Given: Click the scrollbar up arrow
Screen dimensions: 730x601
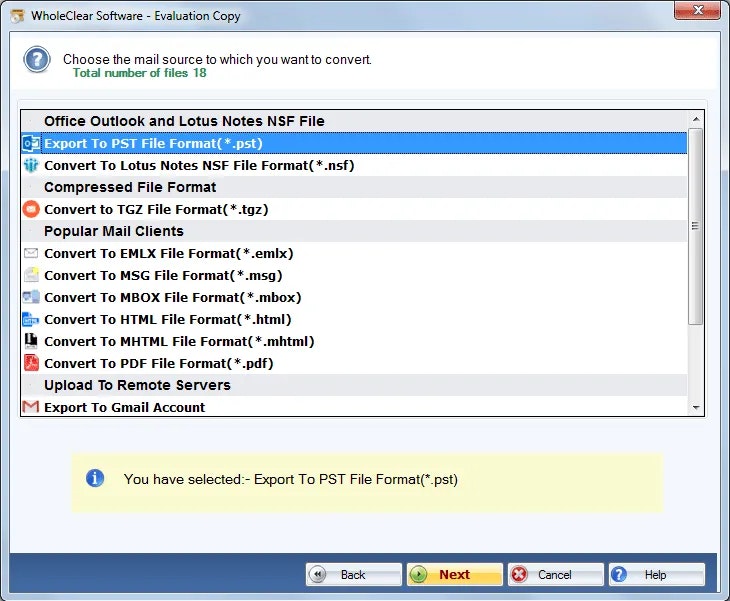Looking at the screenshot, I should pos(696,119).
